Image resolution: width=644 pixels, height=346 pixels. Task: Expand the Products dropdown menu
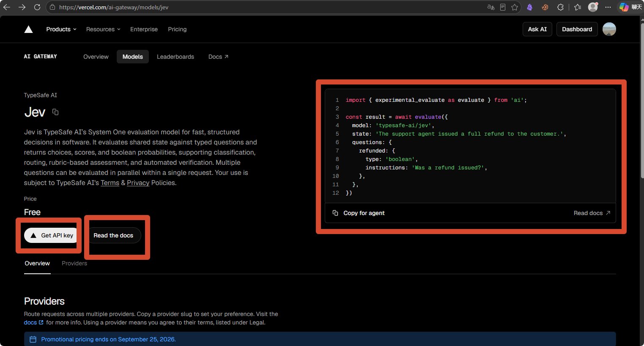[x=61, y=29]
